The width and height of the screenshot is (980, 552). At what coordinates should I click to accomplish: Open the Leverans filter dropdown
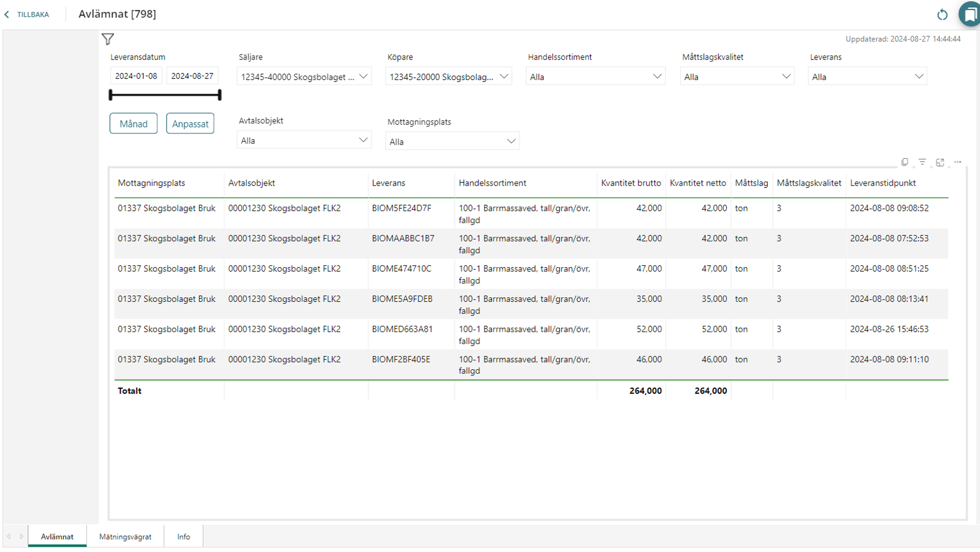[x=867, y=76]
